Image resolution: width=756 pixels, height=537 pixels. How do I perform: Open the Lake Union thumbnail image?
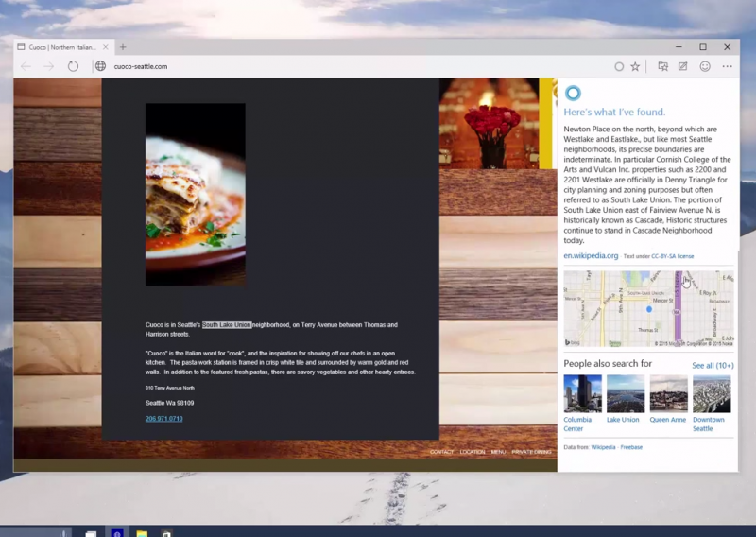626,393
